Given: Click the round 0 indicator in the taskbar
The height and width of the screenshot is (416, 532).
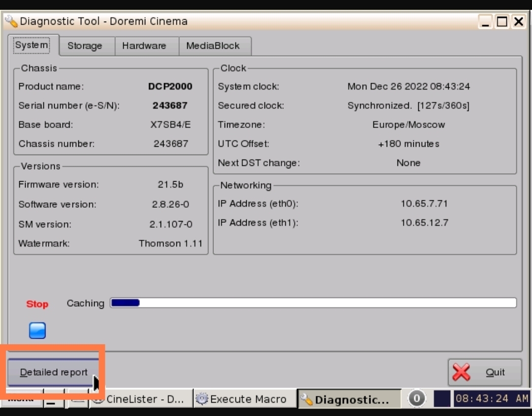Looking at the screenshot, I should coord(417,398).
